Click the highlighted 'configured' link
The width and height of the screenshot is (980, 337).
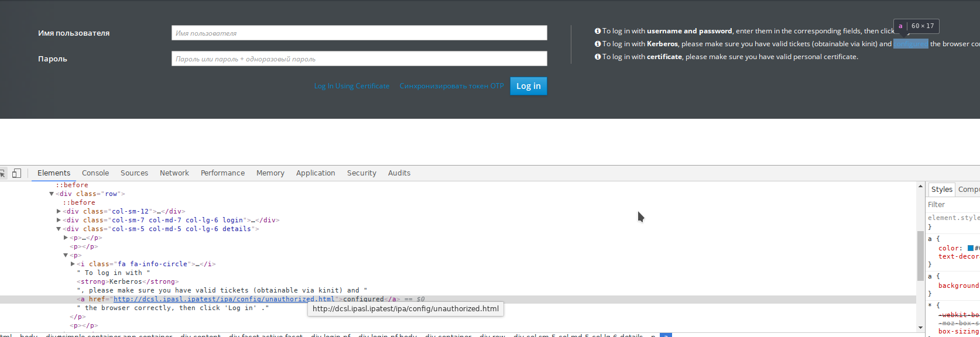(x=911, y=44)
